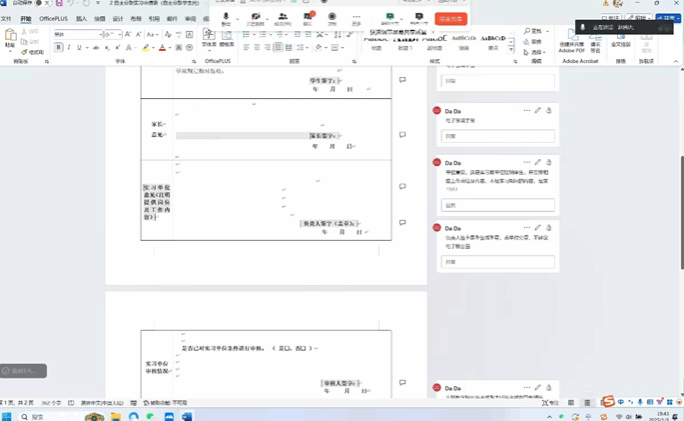Click the comment bubble beside the parent signature row
This screenshot has height=421, width=684.
coord(402,134)
